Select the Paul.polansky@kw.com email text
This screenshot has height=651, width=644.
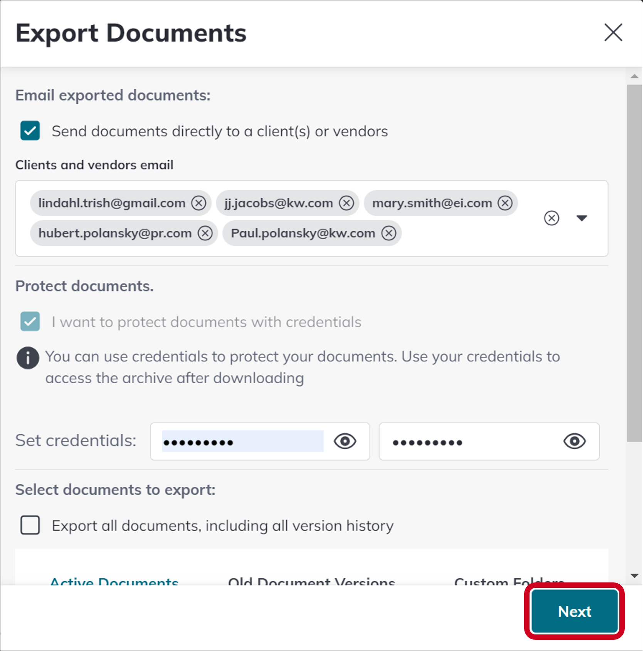(303, 233)
